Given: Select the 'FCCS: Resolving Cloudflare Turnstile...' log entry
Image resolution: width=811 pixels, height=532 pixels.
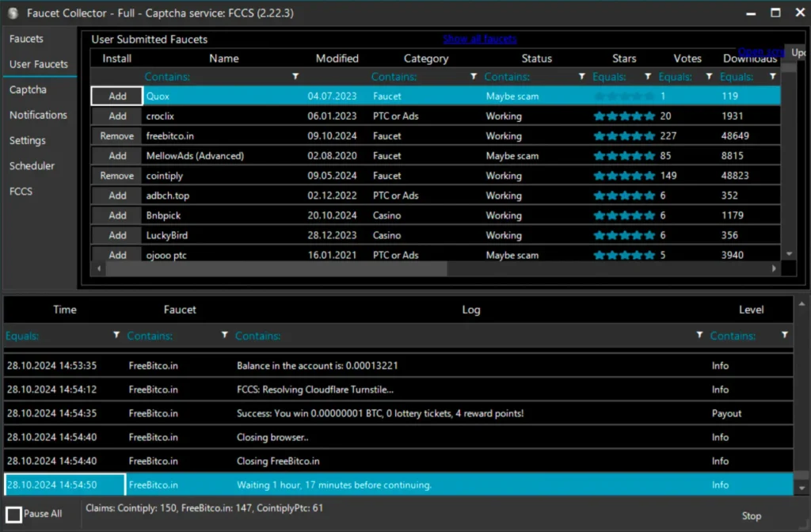Looking at the screenshot, I should [x=398, y=389].
